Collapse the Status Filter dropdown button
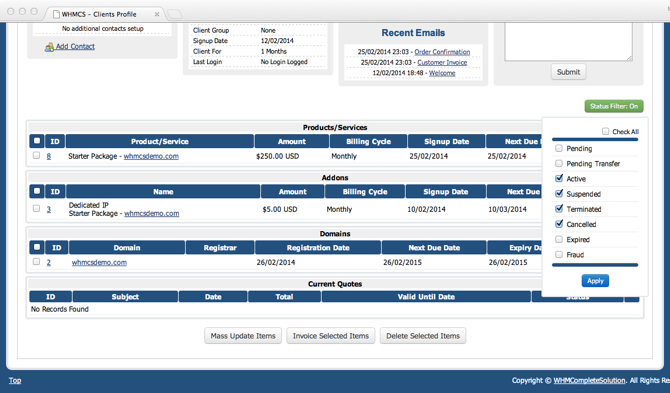This screenshot has width=670, height=393. [614, 106]
